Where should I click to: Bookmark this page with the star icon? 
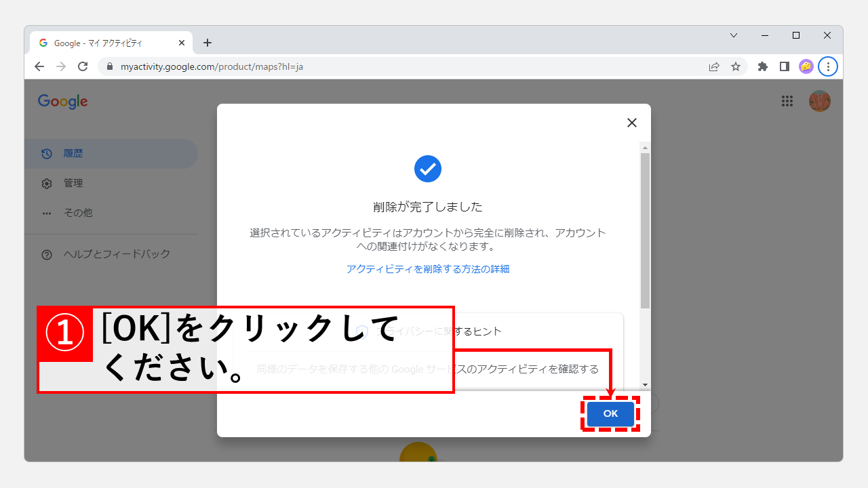tap(736, 66)
